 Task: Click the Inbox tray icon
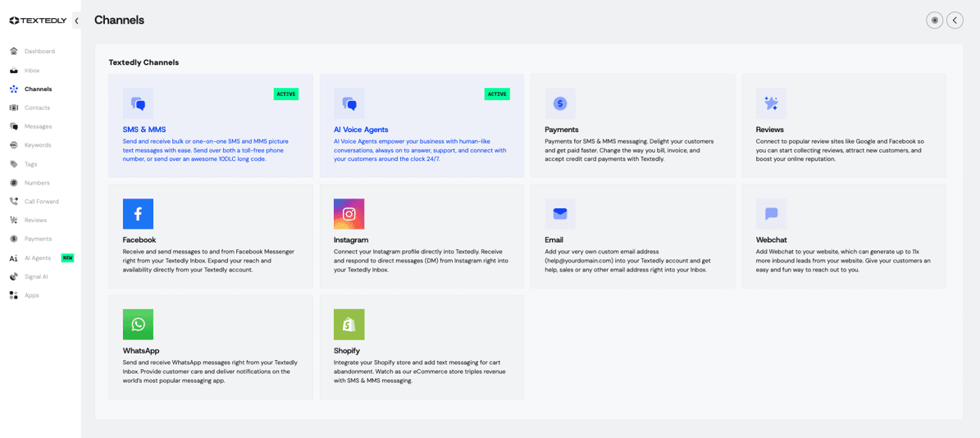tap(14, 70)
